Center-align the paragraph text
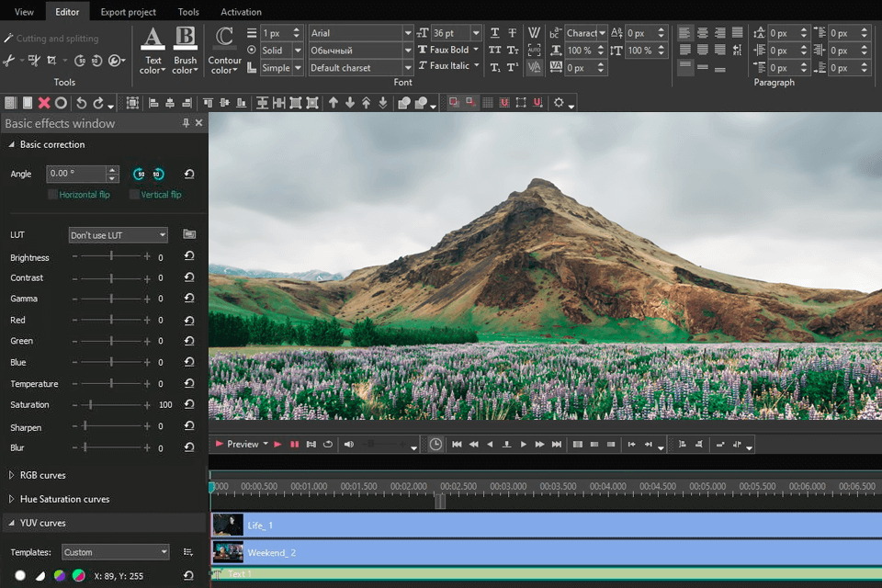Viewport: 882px width, 588px height. coord(703,32)
